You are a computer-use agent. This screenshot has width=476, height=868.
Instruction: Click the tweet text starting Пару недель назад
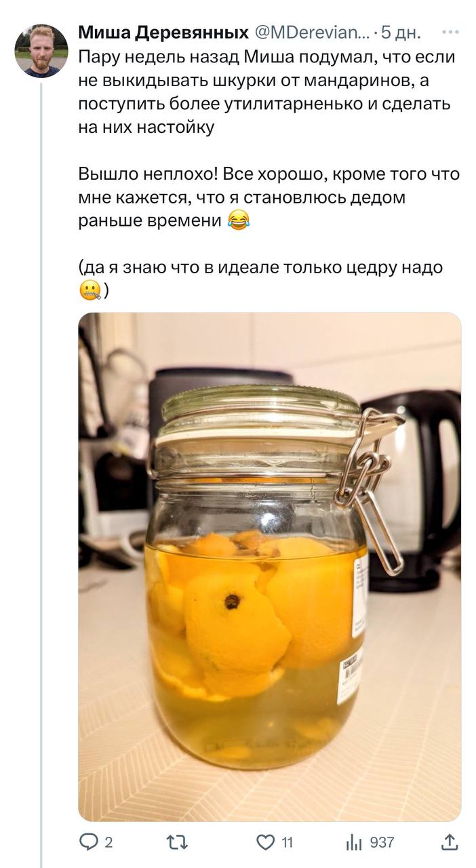267,91
